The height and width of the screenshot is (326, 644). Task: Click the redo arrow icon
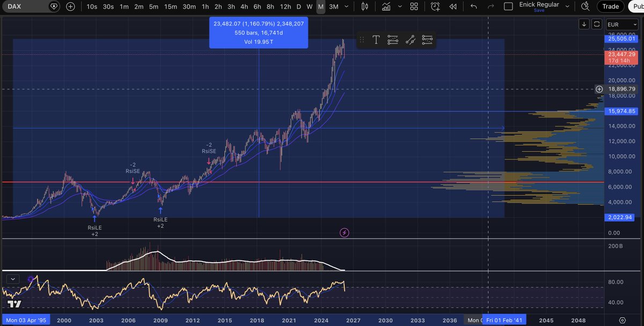coord(490,6)
